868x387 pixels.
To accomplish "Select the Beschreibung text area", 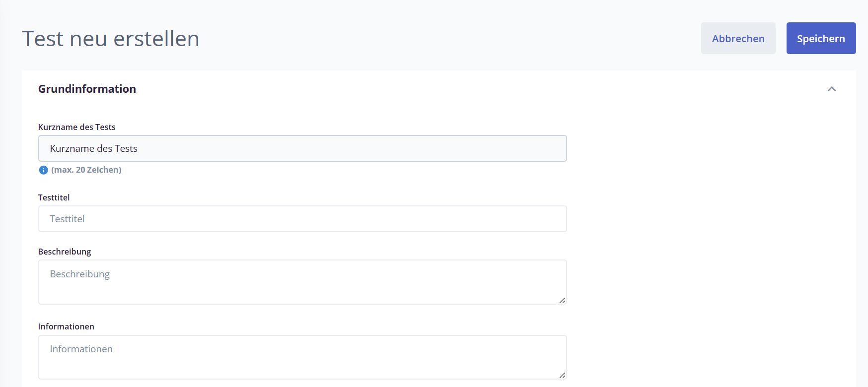I will point(302,282).
